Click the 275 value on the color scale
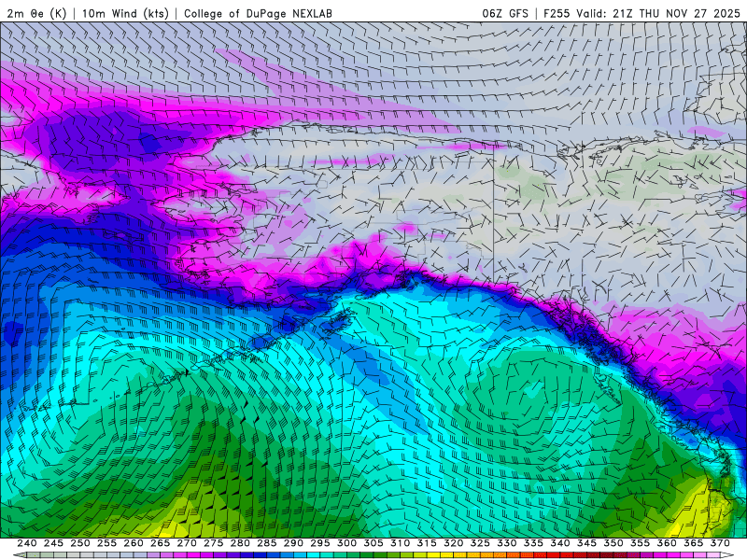 (214, 543)
